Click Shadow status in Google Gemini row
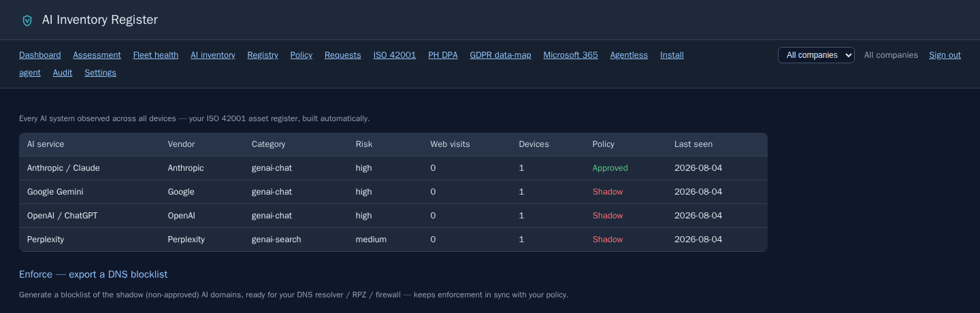This screenshot has height=313, width=980. tap(608, 192)
